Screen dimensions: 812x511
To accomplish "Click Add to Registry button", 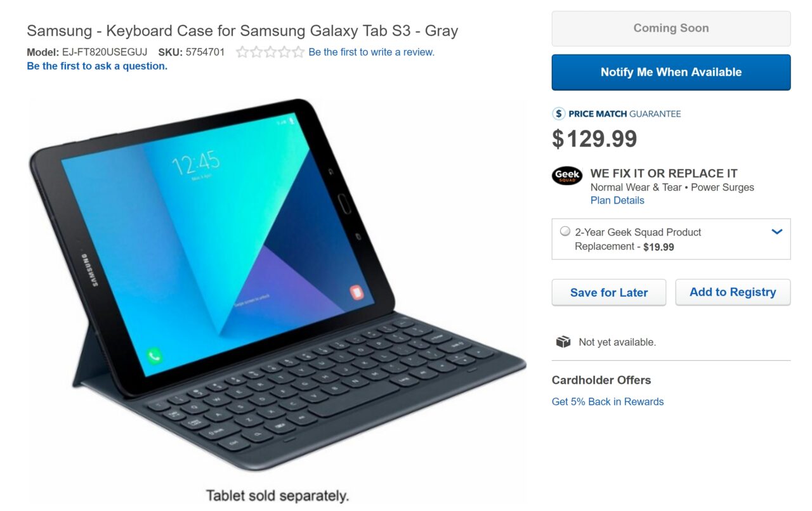I will (732, 292).
